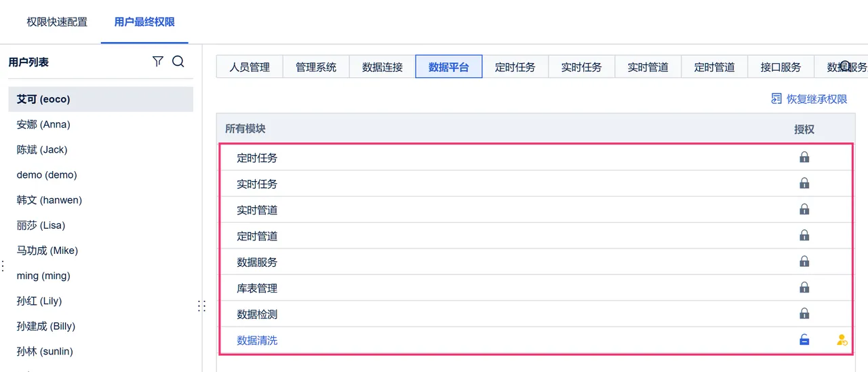Click the 恢复继承权限 link

pyautogui.click(x=817, y=99)
